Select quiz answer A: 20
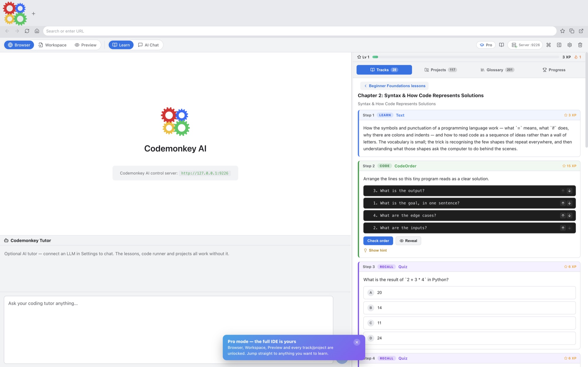 click(x=469, y=293)
